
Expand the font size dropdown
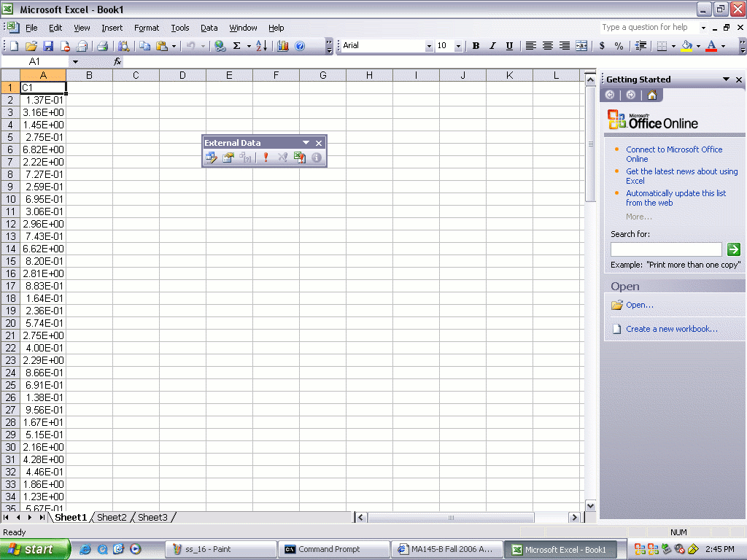458,46
